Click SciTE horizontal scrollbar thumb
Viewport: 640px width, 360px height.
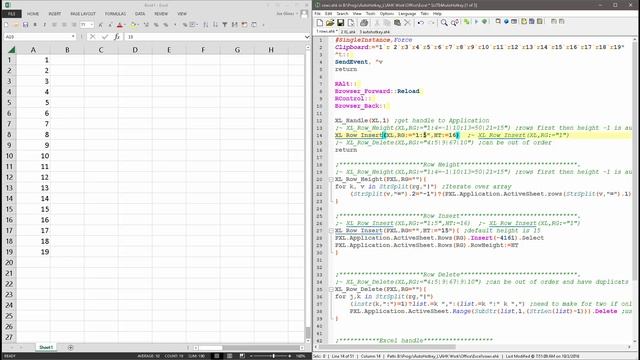pos(387,347)
